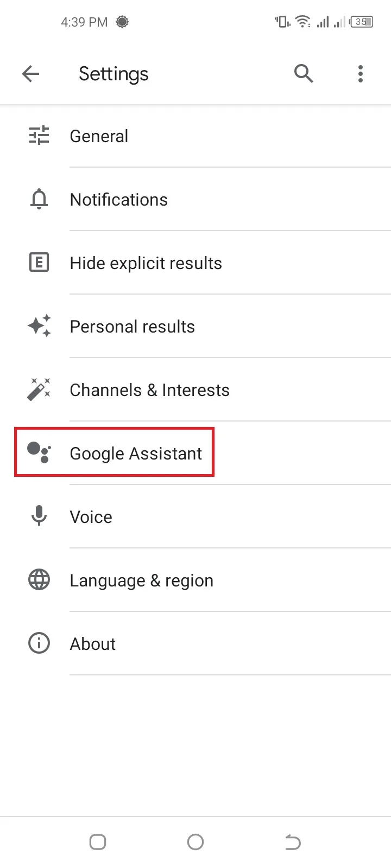
Task: Tap the Voice microphone icon
Action: tap(39, 516)
